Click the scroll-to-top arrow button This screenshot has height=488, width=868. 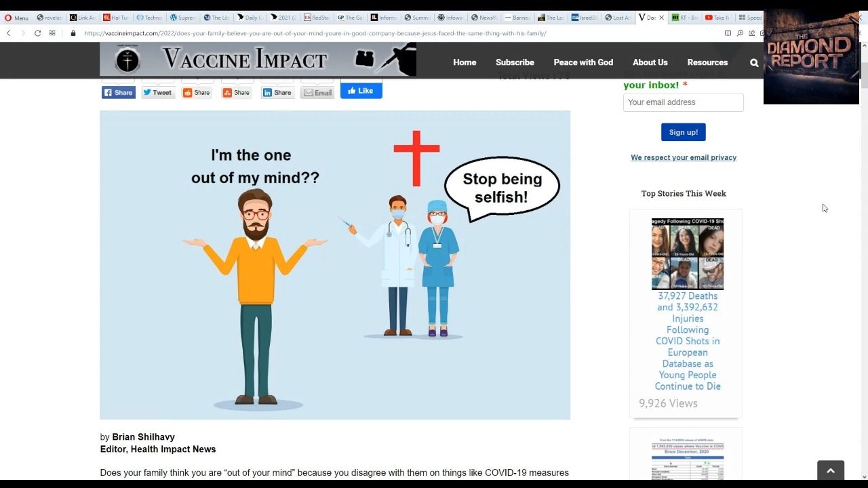830,470
